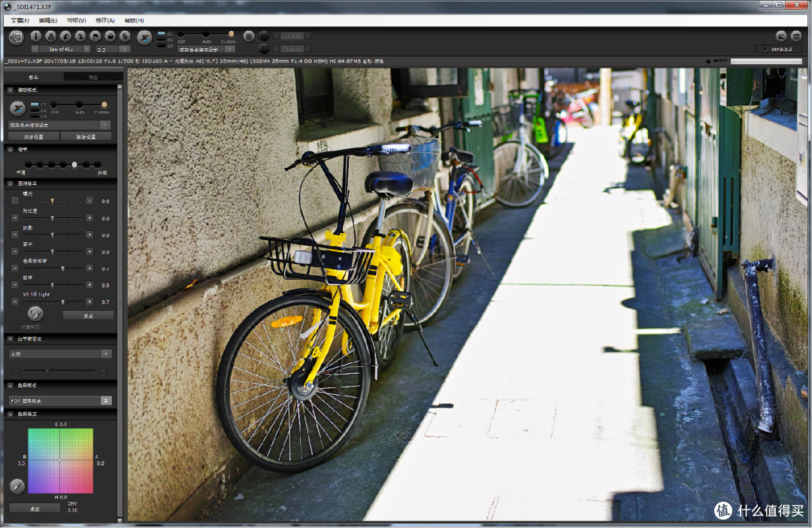Switch to the left color tab of side panel
Viewport: 812px width, 528px height.
(x=34, y=77)
